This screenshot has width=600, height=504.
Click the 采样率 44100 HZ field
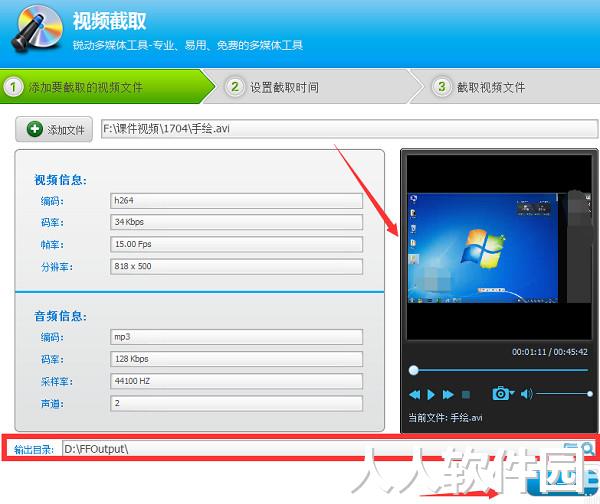[236, 382]
